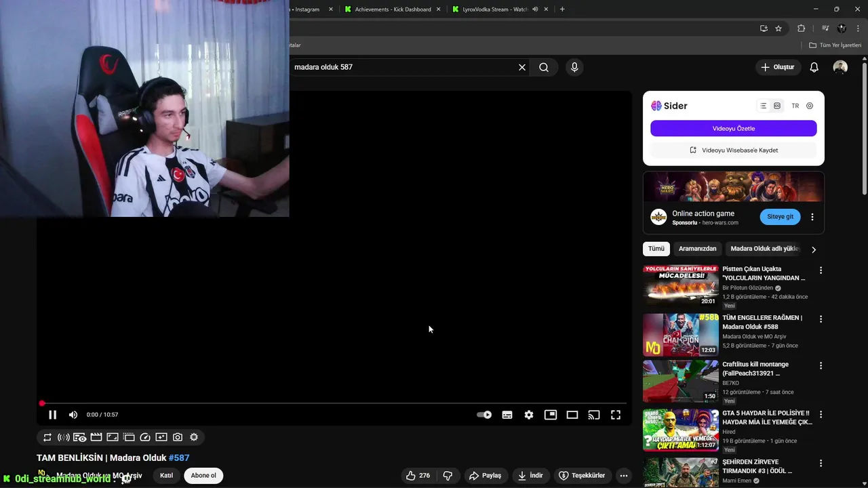Image resolution: width=868 pixels, height=488 pixels.
Task: Open Sider panel settings icon
Action: point(810,106)
